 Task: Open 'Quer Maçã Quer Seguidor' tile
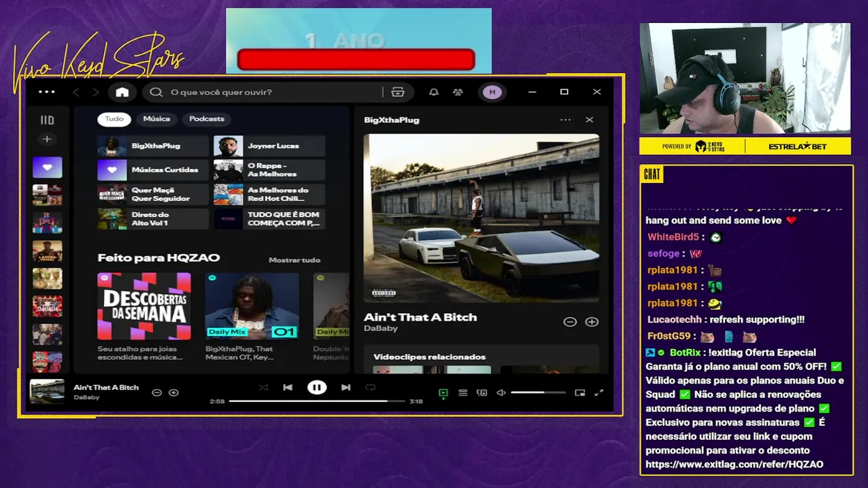[x=153, y=195]
